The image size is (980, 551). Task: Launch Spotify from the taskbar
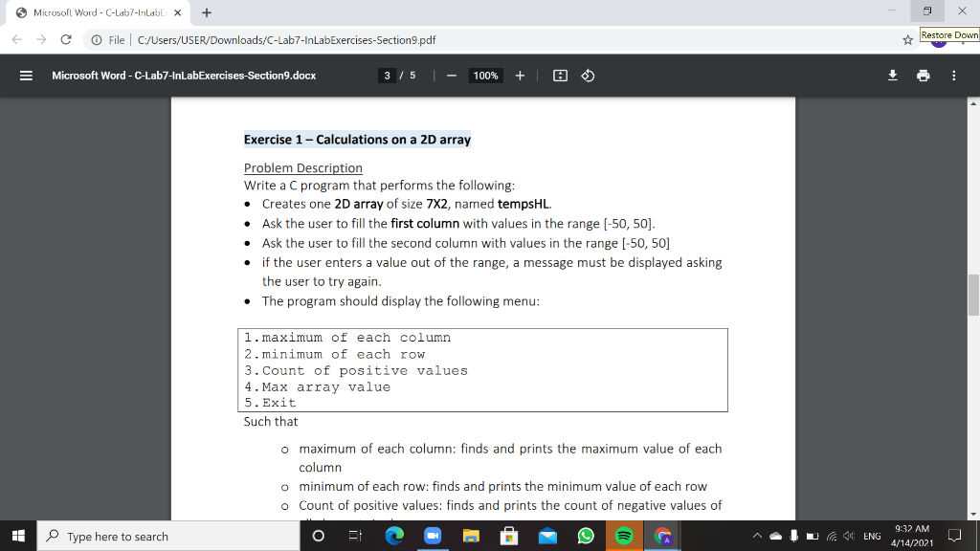[x=624, y=536]
